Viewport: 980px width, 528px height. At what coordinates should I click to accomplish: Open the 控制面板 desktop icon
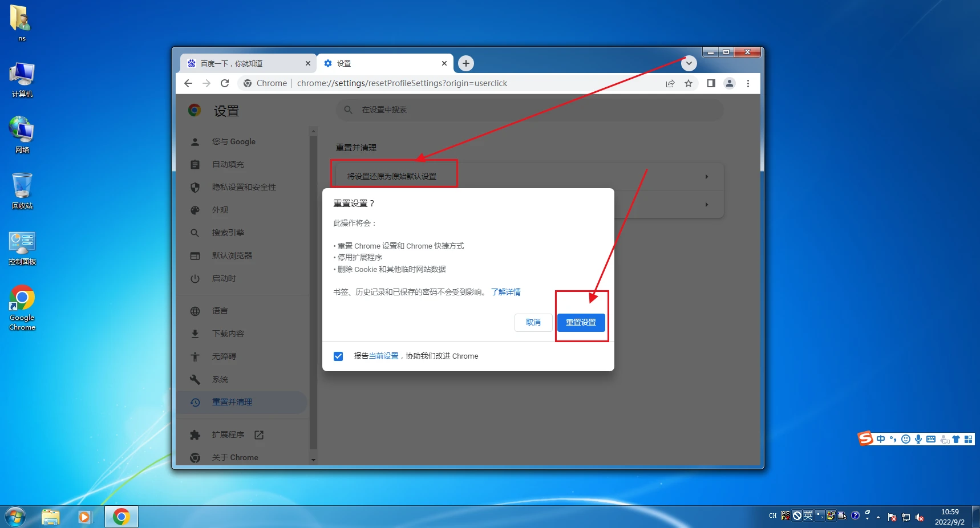point(22,247)
